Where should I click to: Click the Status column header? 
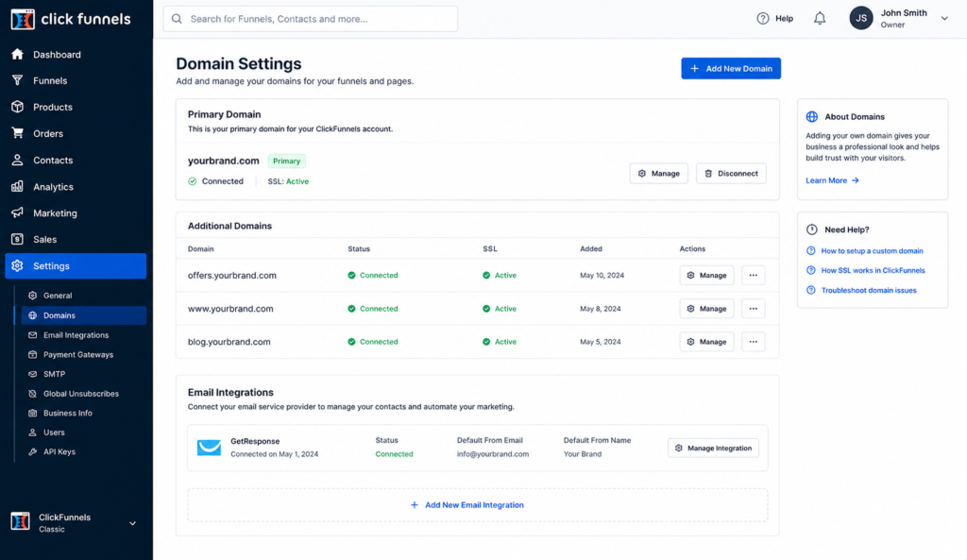(x=359, y=249)
